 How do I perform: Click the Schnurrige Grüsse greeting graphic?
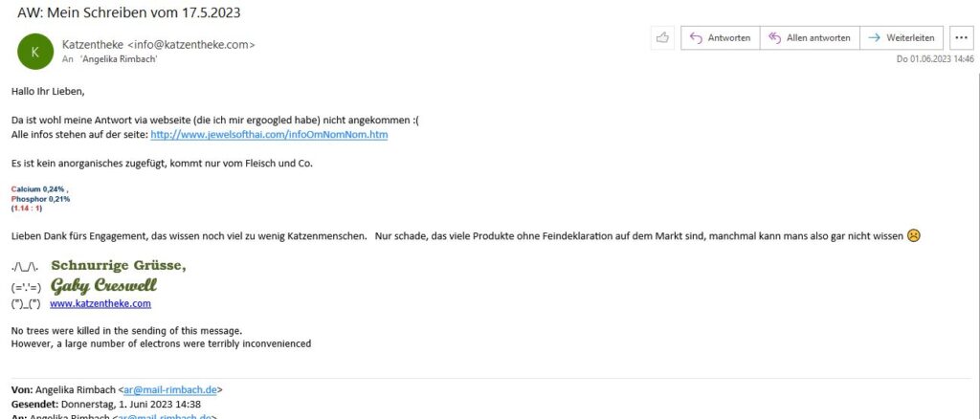pyautogui.click(x=118, y=265)
